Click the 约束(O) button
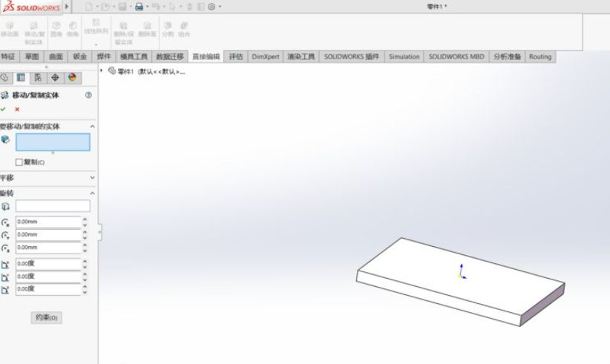This screenshot has height=364, width=610. [46, 318]
